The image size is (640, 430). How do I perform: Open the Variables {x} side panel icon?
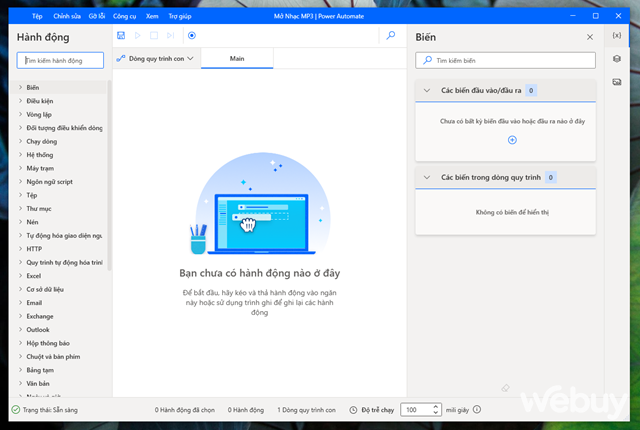[617, 37]
